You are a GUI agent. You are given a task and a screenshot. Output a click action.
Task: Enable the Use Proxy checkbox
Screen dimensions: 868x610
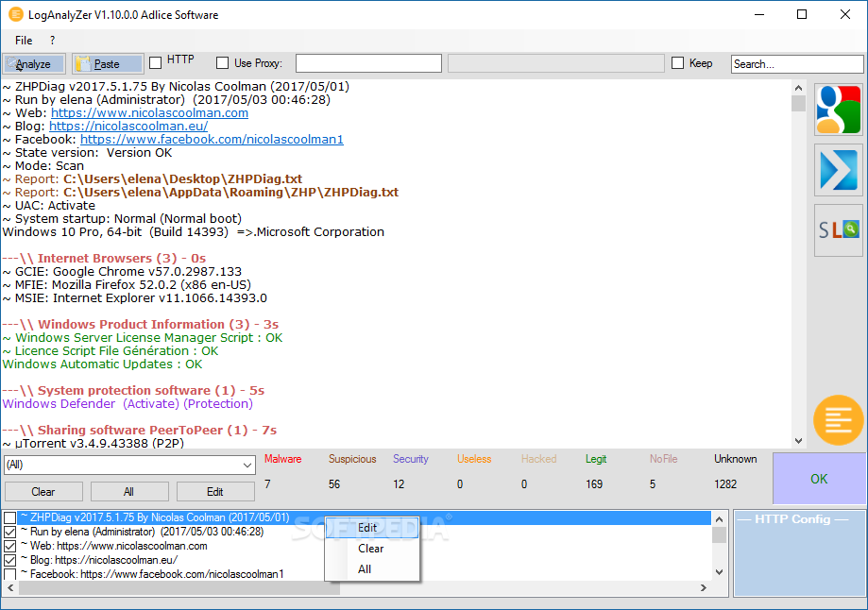click(x=222, y=63)
